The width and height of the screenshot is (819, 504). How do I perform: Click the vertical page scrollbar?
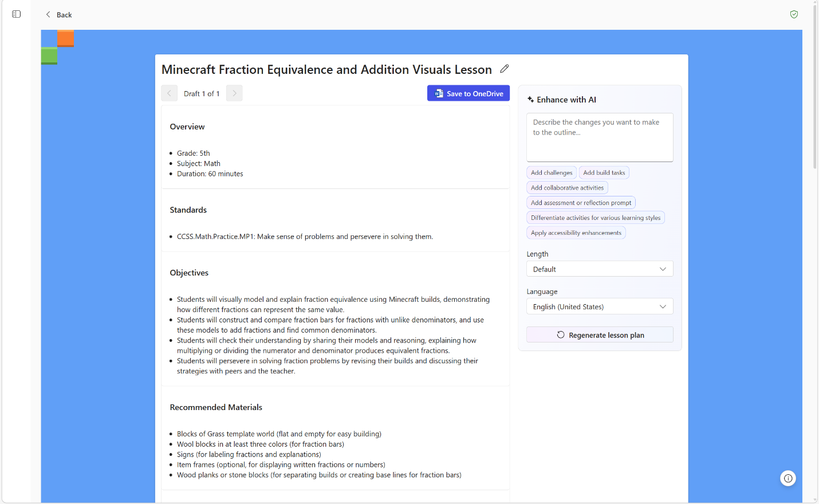click(x=815, y=86)
